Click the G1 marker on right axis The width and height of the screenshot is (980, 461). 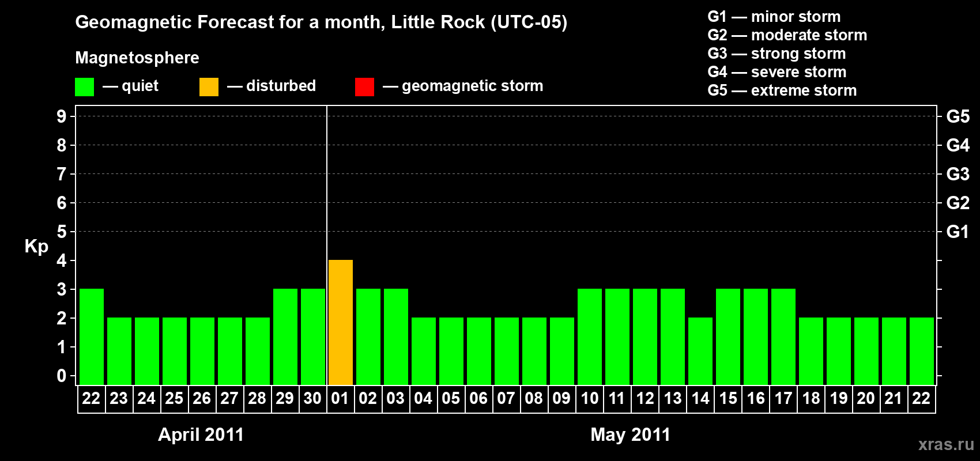click(x=958, y=232)
